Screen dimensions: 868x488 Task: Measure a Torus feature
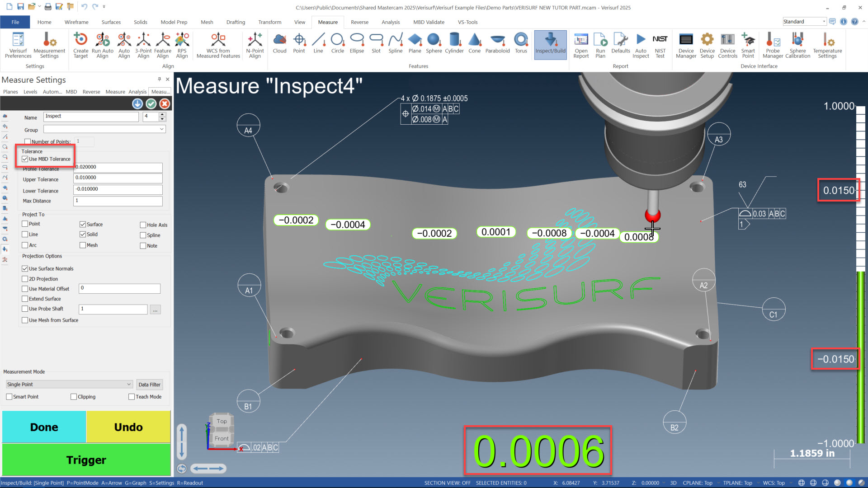coord(521,43)
